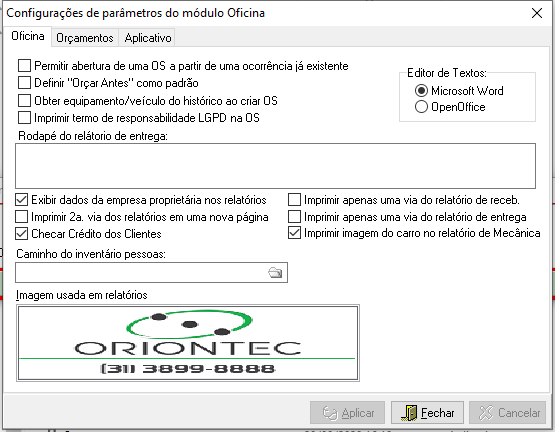This screenshot has width=555, height=432.
Task: Click the Aplicar button
Action: (x=347, y=413)
